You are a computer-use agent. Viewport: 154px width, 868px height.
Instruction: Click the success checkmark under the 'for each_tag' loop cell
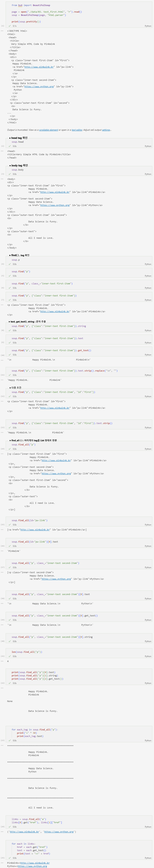pyautogui.click(x=10, y=741)
